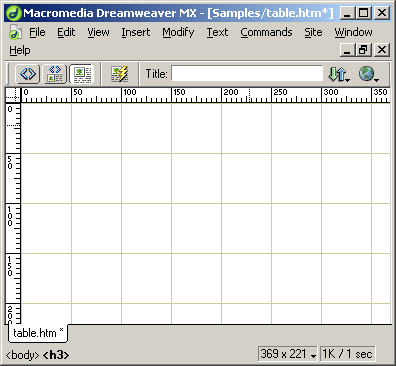Screen dimensions: 396x366
Task: Click the Dreamweaver logo in title bar
Action: tap(13, 13)
